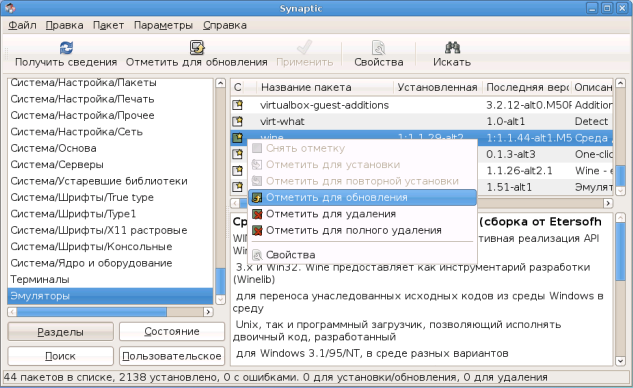Choose Отметить для установки in context menu
This screenshot has width=633, height=388.
point(363,165)
